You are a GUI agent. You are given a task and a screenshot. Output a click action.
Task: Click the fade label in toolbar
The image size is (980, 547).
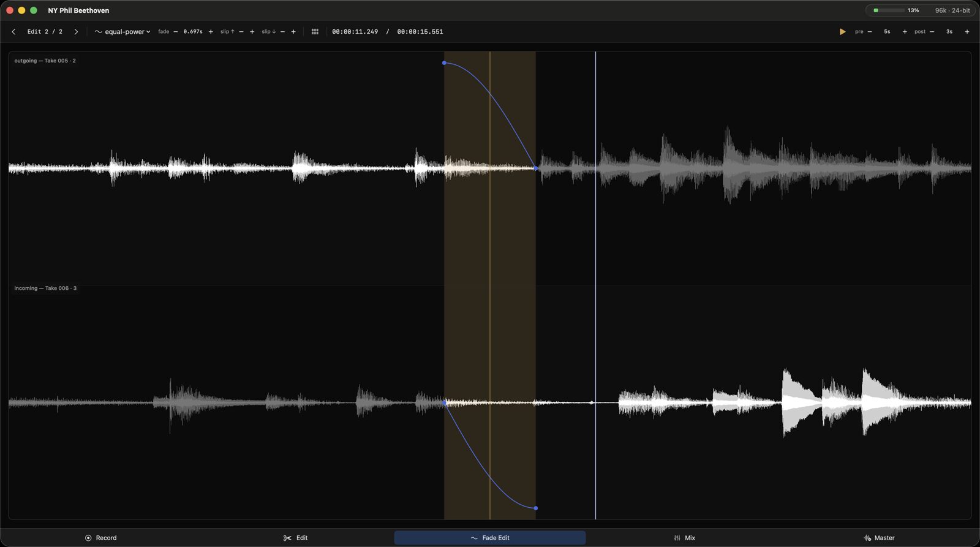[x=164, y=32]
